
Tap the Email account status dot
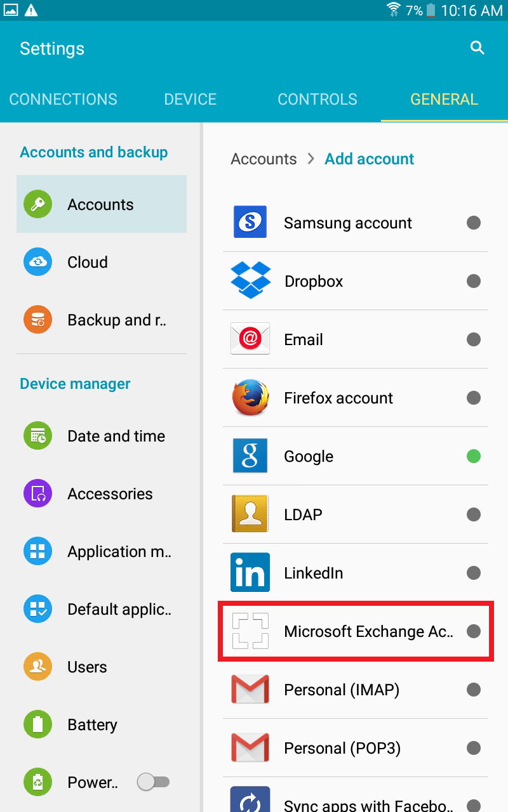[x=473, y=339]
